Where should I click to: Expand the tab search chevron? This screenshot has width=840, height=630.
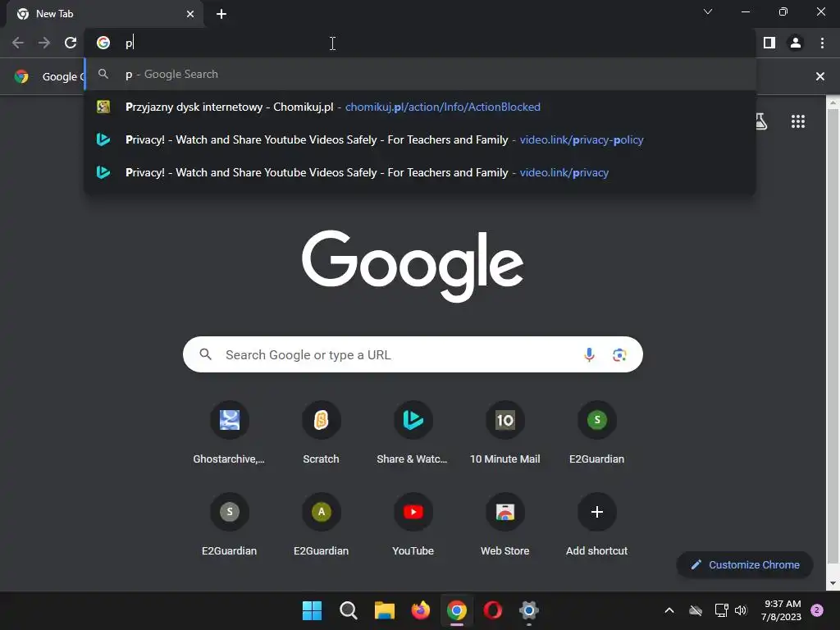click(x=708, y=11)
